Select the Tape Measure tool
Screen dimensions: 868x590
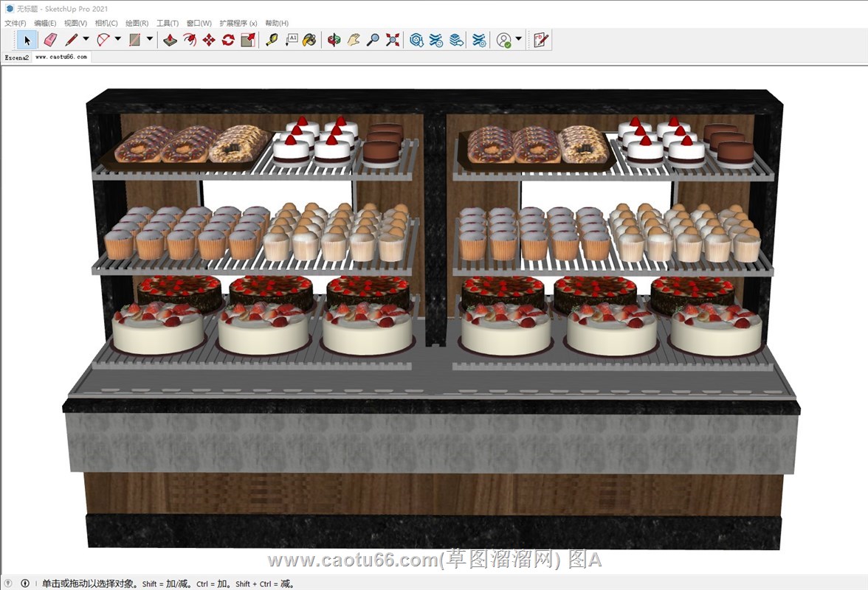tap(272, 40)
